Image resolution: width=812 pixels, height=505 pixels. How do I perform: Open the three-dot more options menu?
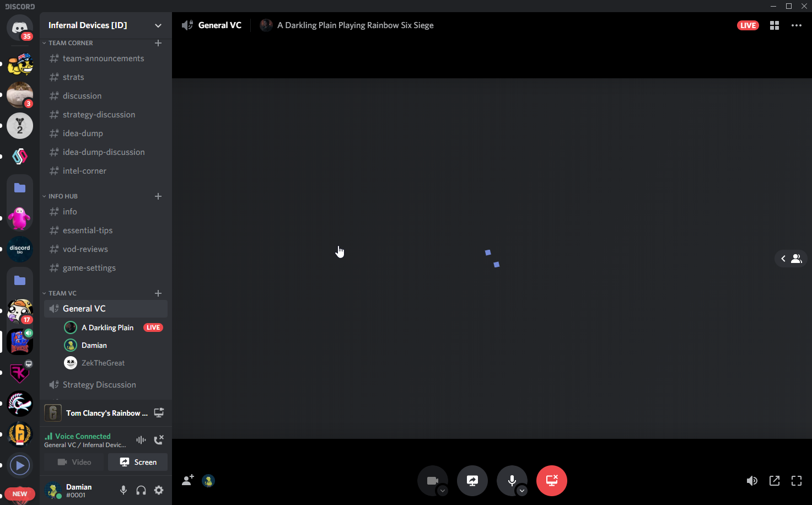(x=797, y=25)
